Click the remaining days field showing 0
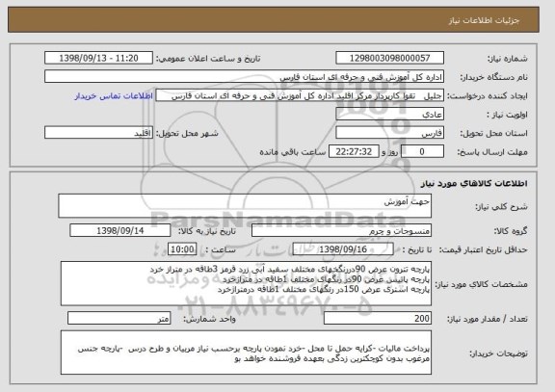Image resolution: width=555 pixels, height=392 pixels. 422,152
